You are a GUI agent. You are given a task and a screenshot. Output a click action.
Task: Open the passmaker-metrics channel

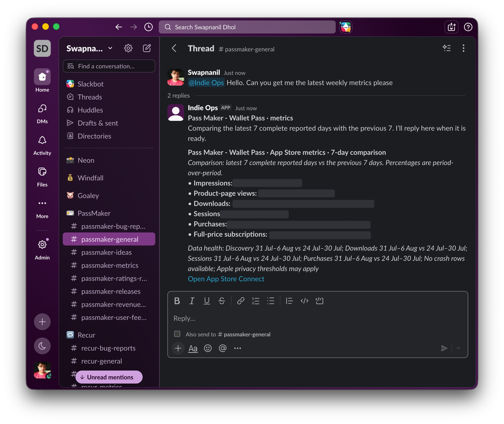pos(109,265)
